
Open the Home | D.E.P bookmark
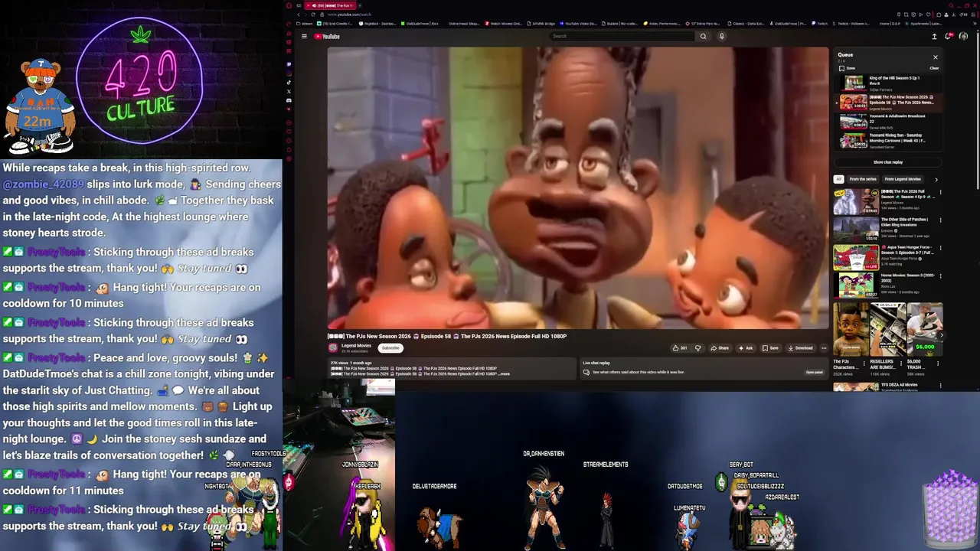[x=888, y=24]
